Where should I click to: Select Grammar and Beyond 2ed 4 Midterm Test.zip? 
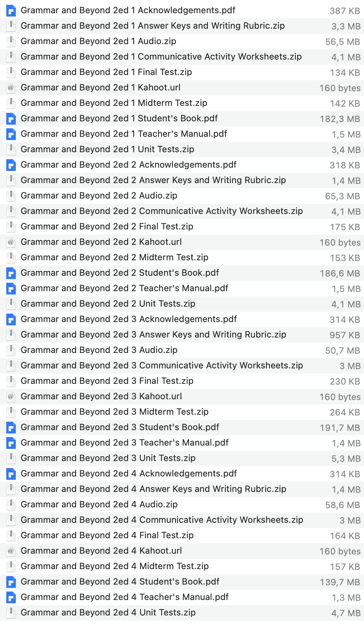tap(115, 566)
